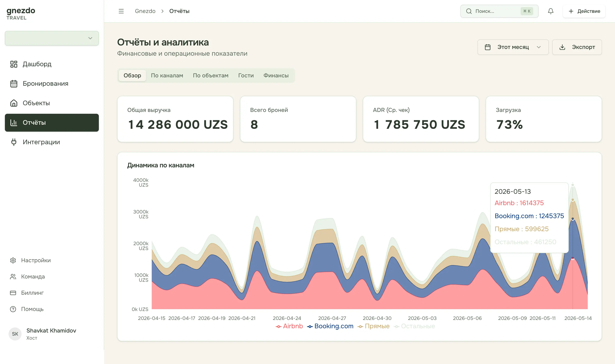The image size is (615, 364).
Task: Click the Общая выручка card
Action: (175, 119)
